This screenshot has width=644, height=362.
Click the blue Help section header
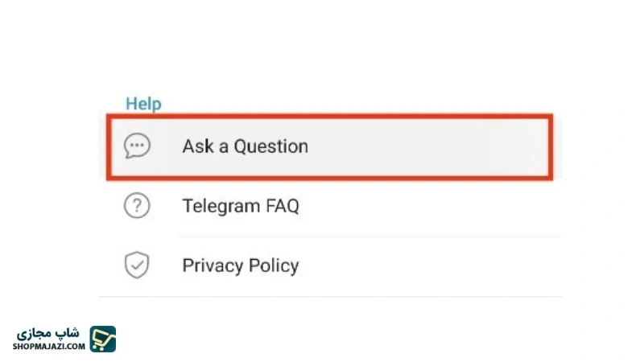(143, 104)
